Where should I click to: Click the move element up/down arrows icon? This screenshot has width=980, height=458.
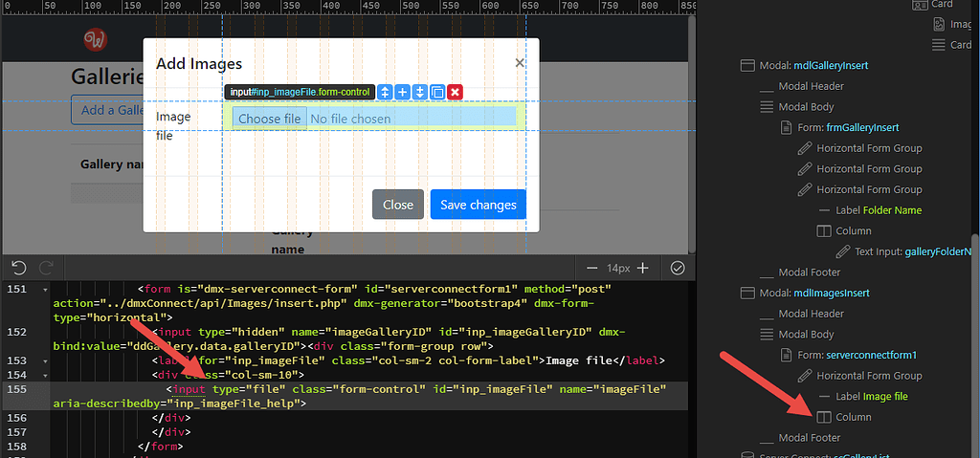click(x=385, y=92)
